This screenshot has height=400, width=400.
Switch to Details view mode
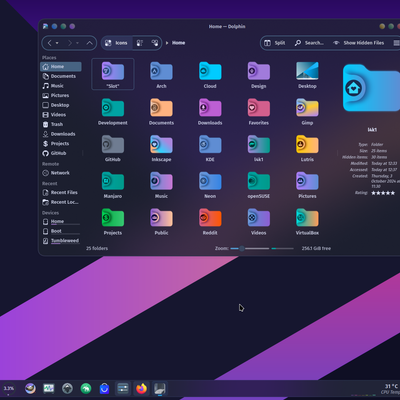click(x=155, y=43)
